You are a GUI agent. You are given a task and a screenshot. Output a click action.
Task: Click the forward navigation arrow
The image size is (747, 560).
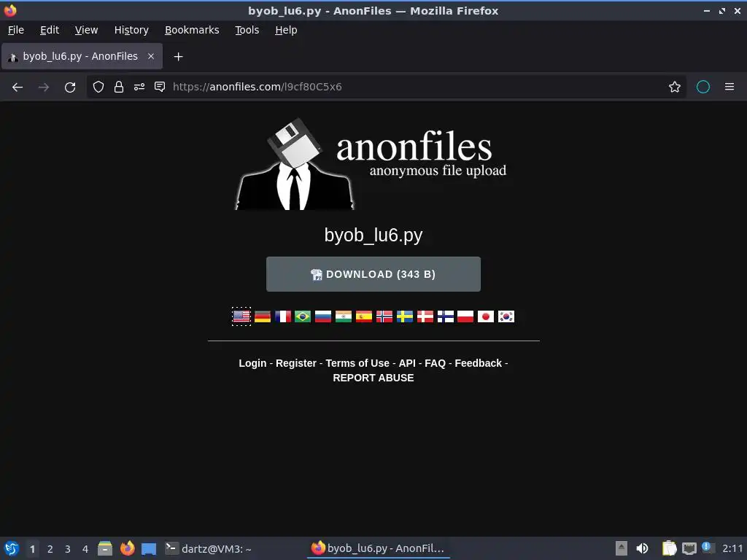(x=43, y=87)
